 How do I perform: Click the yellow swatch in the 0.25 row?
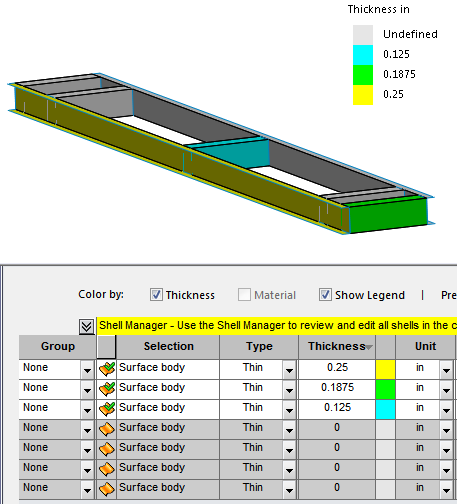click(x=386, y=370)
